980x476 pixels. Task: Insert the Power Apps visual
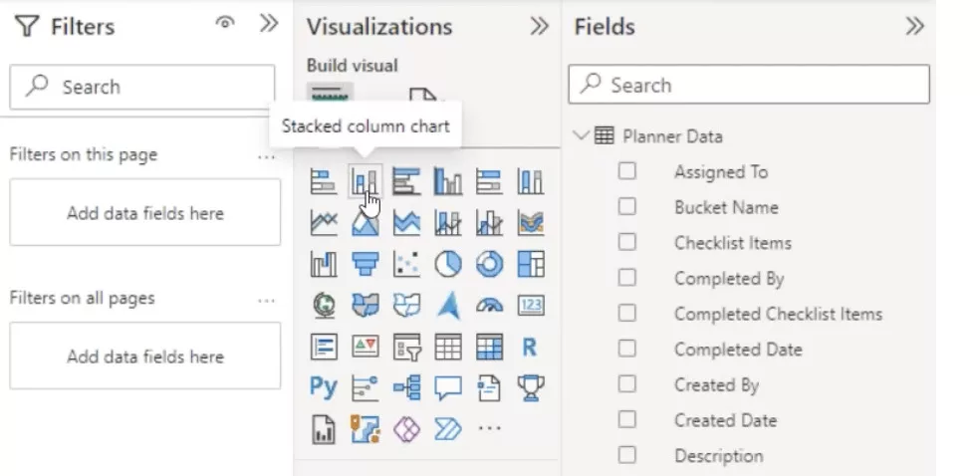pyautogui.click(x=406, y=429)
